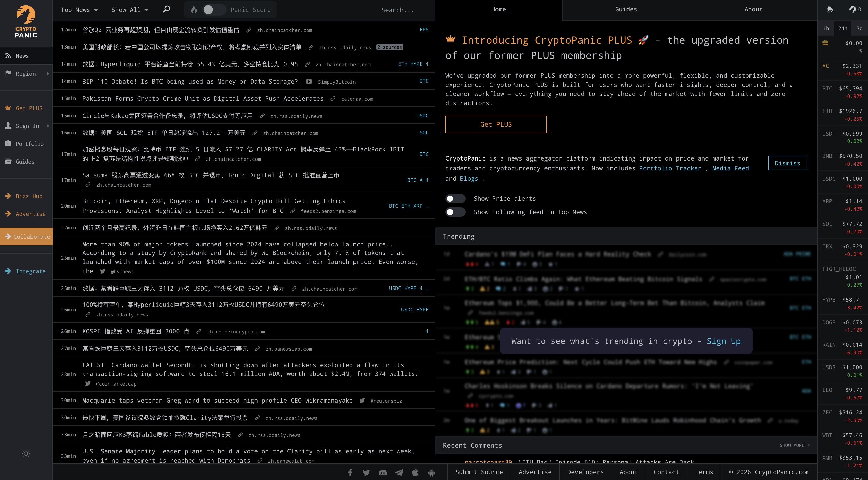Dismiss the CryptoPanic intro notice
Screen dimensions: 868x480
pyautogui.click(x=787, y=163)
